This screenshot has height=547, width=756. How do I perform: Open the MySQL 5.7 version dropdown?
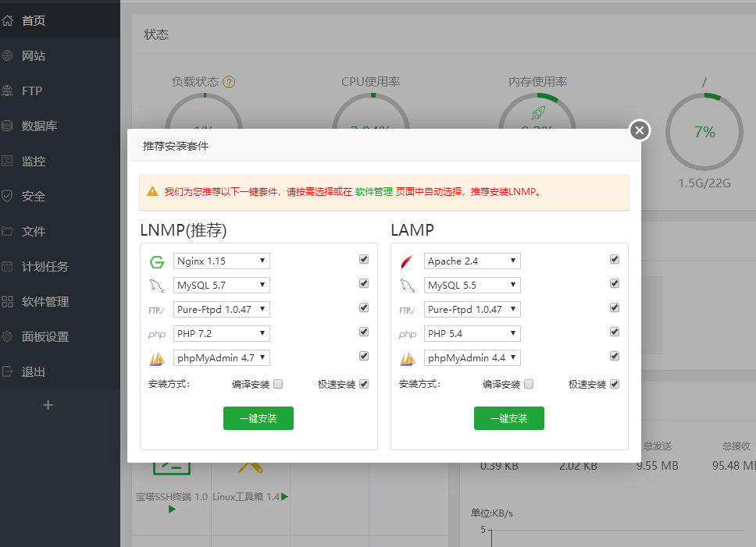(x=221, y=285)
